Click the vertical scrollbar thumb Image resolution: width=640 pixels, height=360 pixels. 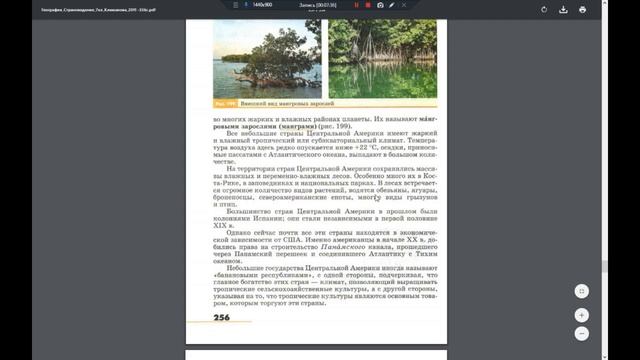(x=604, y=267)
